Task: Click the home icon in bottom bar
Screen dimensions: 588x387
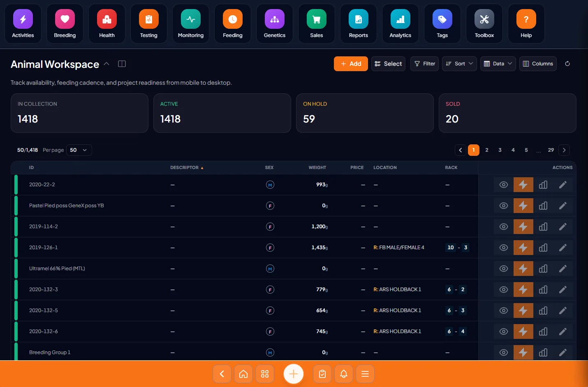Action: [x=243, y=374]
